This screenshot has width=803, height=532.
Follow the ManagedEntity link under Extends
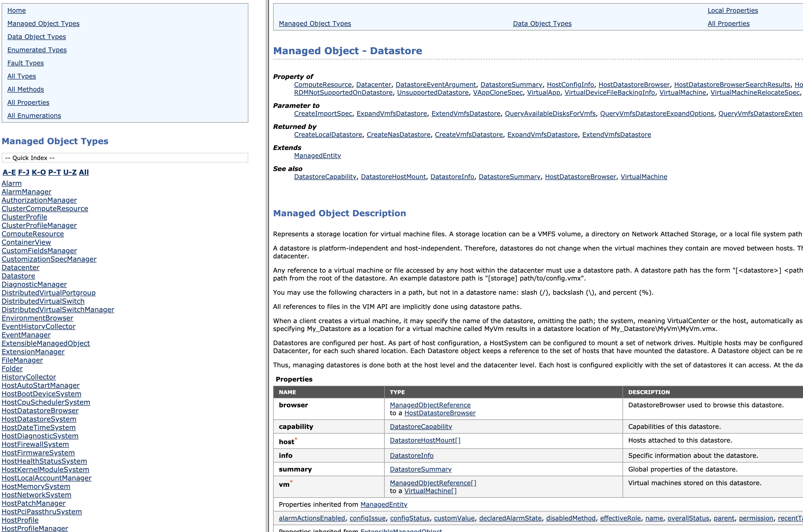coord(317,156)
